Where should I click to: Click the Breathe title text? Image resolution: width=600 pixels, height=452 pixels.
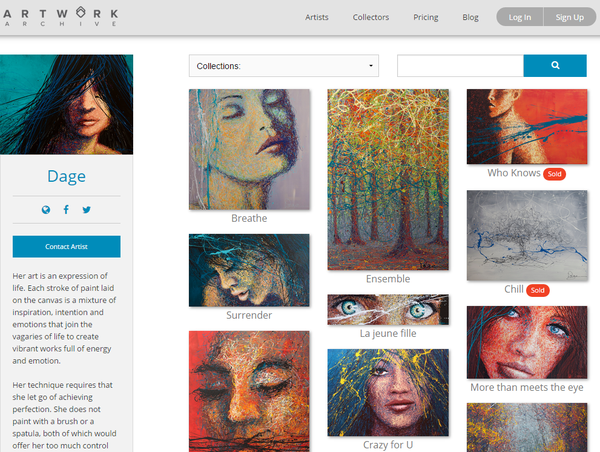click(x=249, y=218)
